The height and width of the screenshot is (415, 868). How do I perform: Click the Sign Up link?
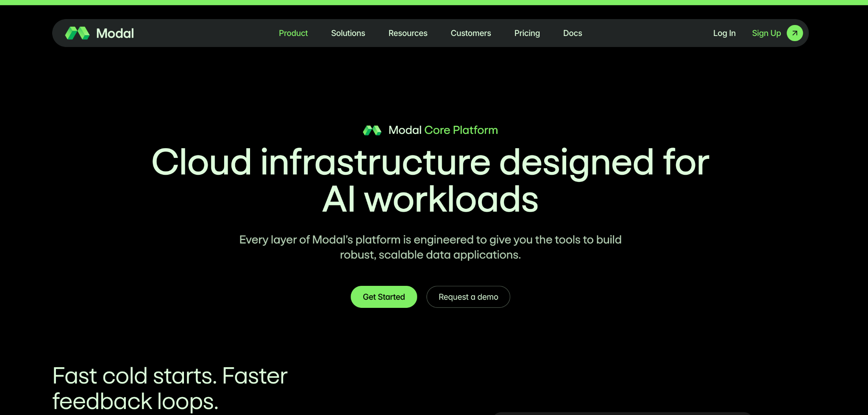[766, 33]
